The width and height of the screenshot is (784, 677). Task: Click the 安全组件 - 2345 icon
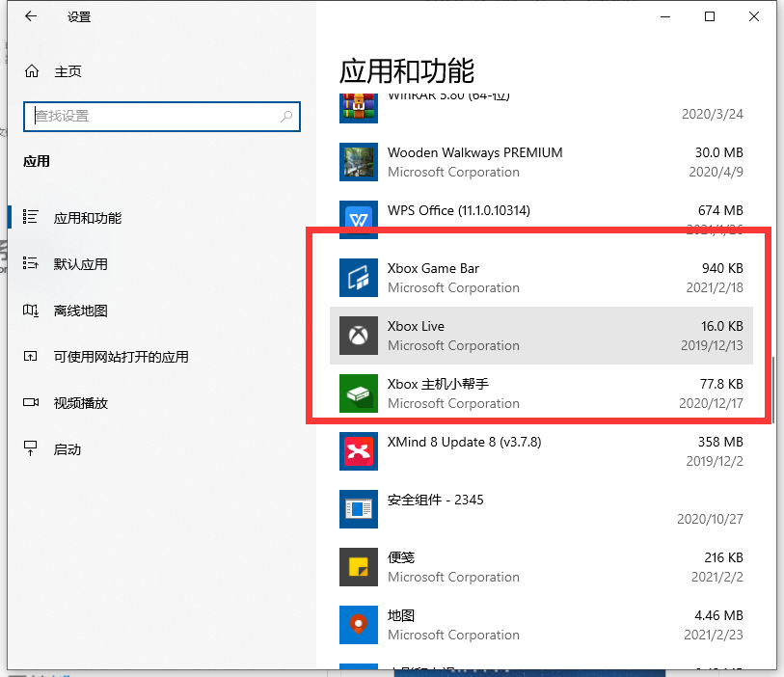359,509
